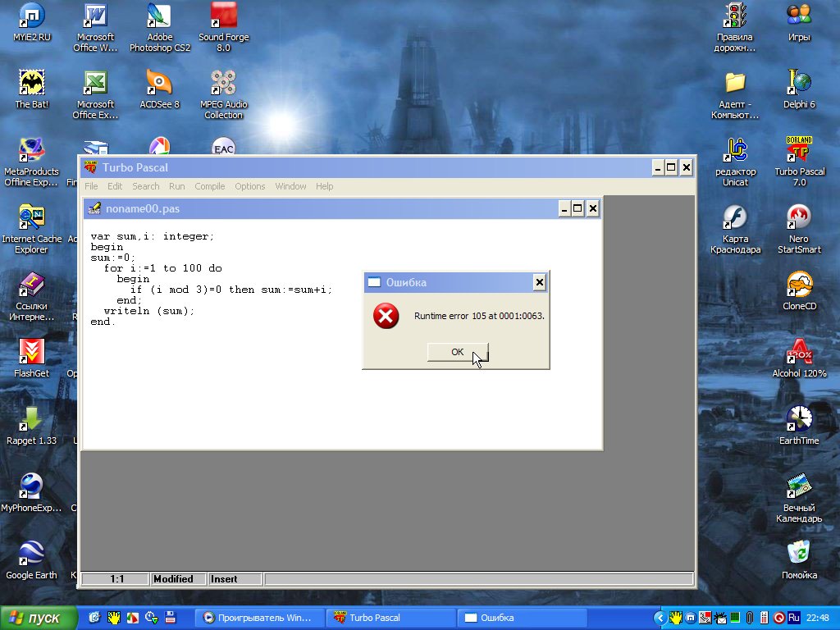Open the Delphi 6 desktop icon
The height and width of the screenshot is (630, 840).
tap(799, 84)
